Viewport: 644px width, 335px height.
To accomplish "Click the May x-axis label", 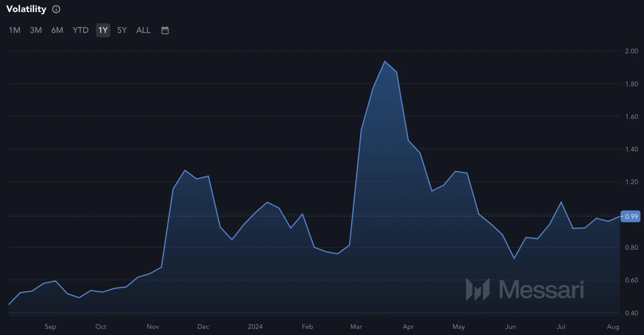I will pos(459,327).
